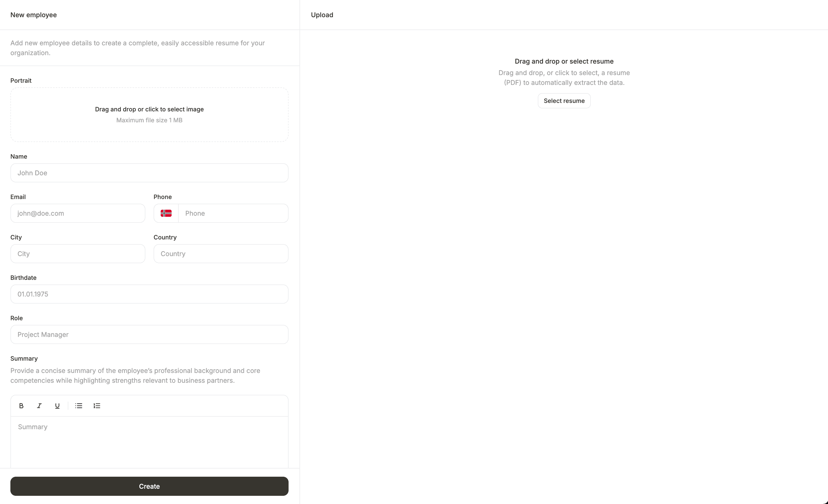Click the City input field
The width and height of the screenshot is (828, 504).
[78, 254]
